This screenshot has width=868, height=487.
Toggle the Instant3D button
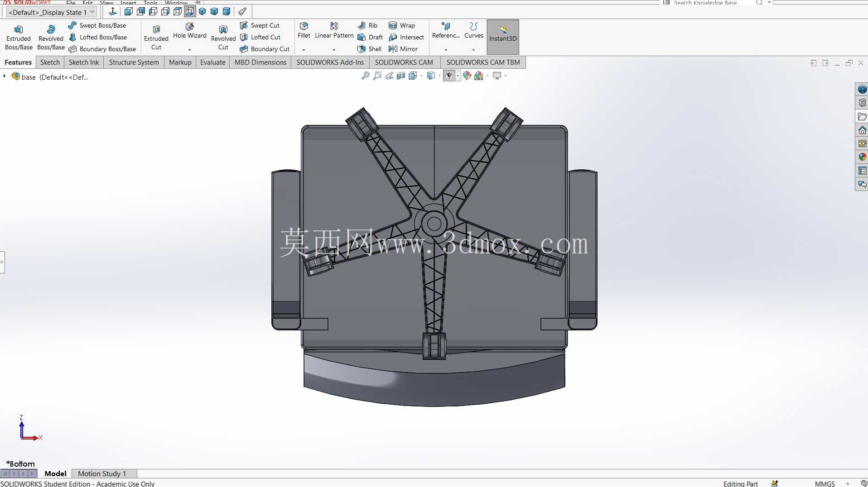[503, 37]
